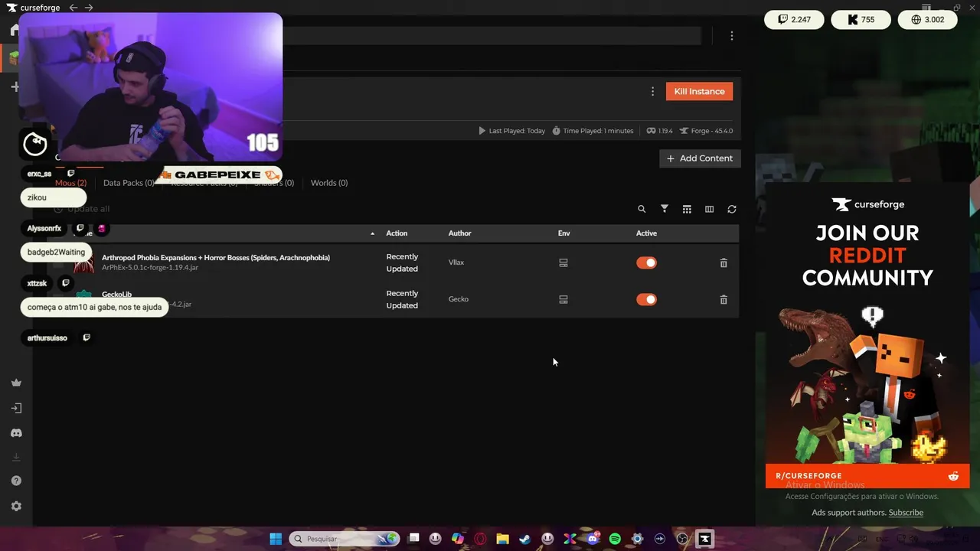This screenshot has width=980, height=551.
Task: Open the top bar three-dots menu
Action: click(732, 36)
